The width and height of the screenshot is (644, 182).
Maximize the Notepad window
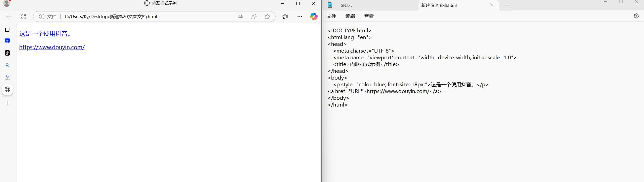(621, 2)
